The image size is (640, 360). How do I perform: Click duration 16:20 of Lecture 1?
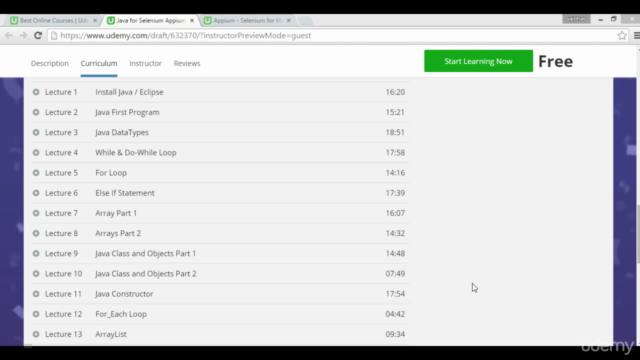[395, 92]
